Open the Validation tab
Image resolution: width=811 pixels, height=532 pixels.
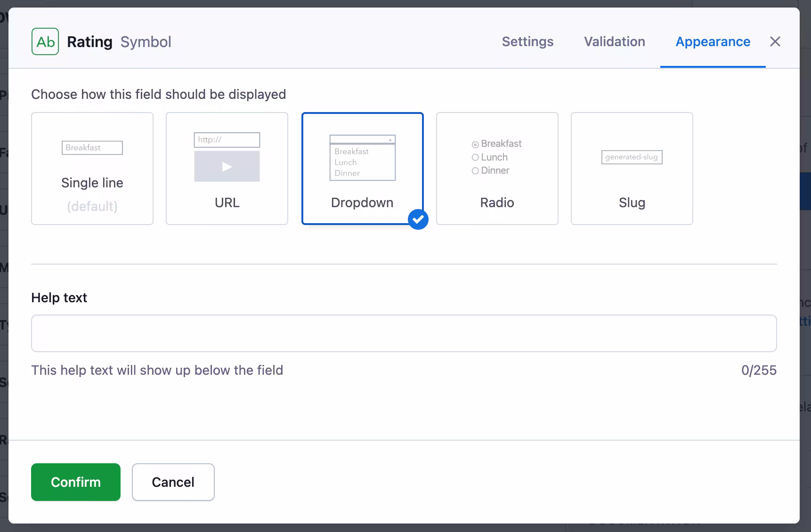pos(615,41)
